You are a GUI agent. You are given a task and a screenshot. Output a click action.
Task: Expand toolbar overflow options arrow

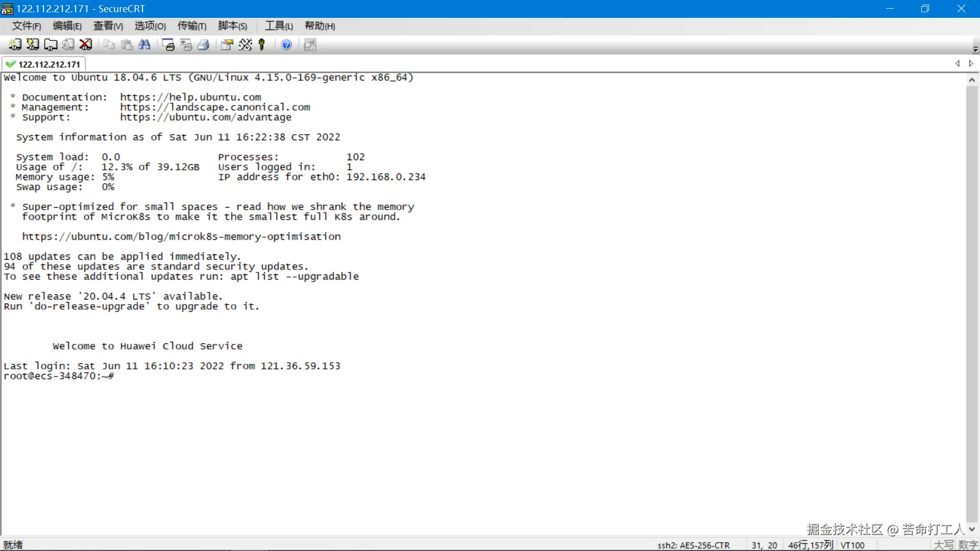click(975, 49)
